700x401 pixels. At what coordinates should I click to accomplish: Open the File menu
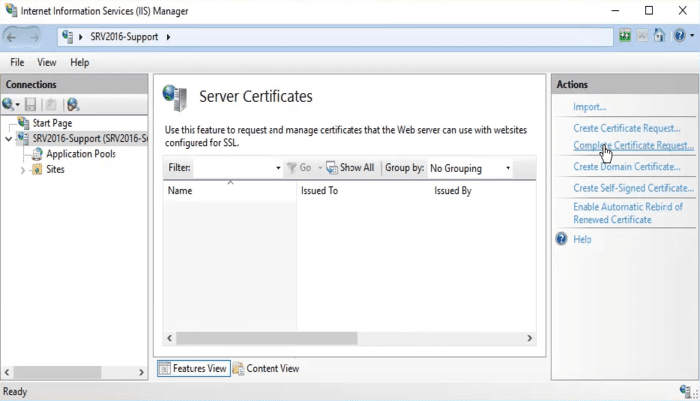pos(17,63)
